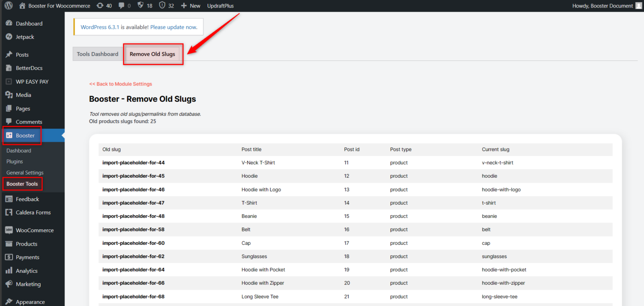Click old slug import-placeholder-for-44

tap(133, 163)
